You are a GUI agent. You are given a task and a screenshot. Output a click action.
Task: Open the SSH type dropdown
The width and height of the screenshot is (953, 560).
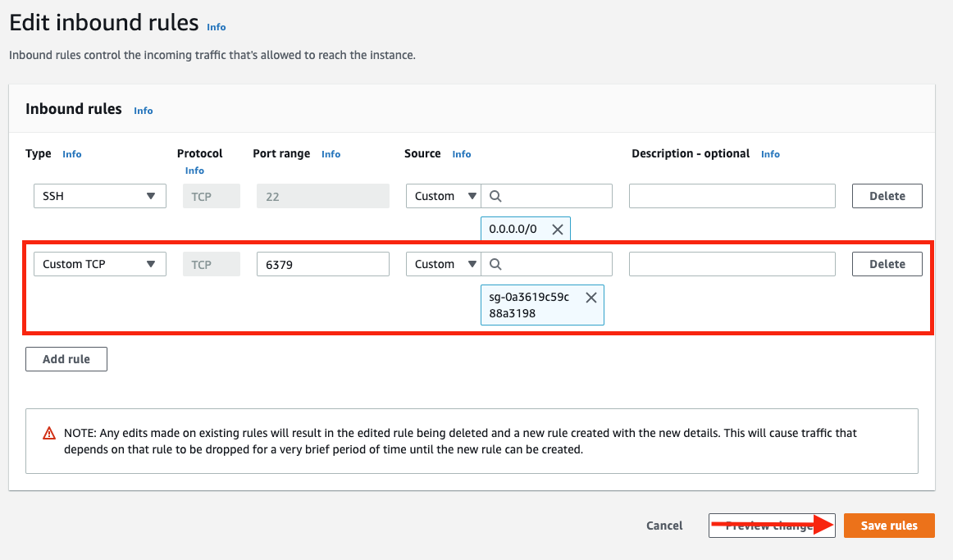(99, 195)
